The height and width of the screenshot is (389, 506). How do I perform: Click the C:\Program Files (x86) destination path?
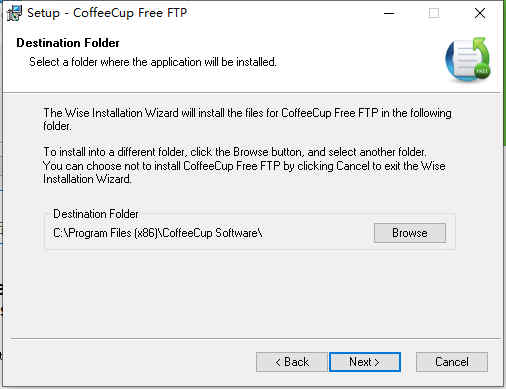(x=158, y=233)
